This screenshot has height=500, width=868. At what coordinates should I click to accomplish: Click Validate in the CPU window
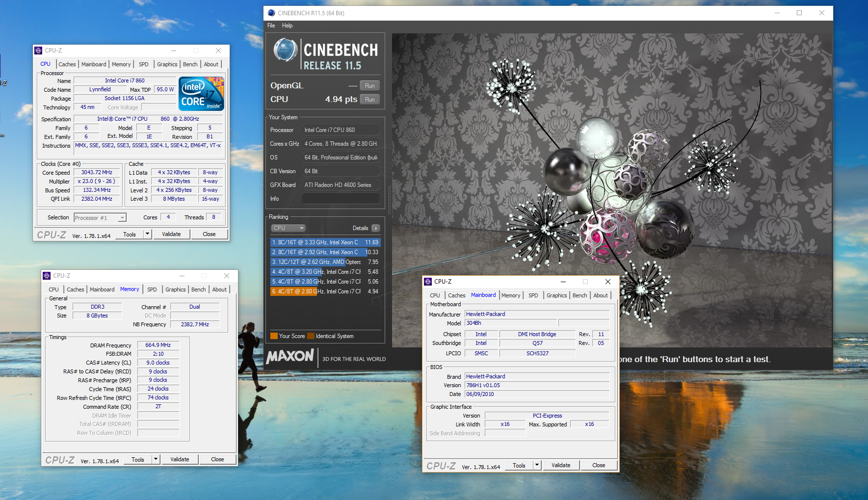coord(171,234)
